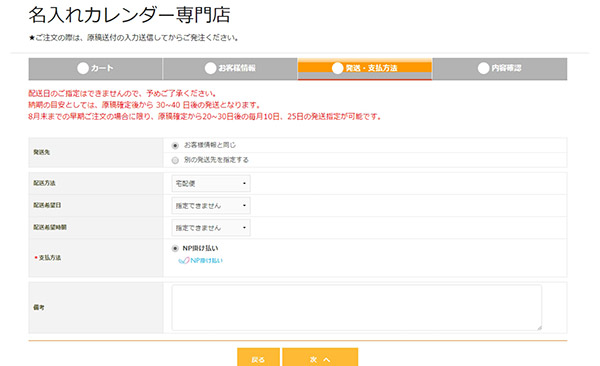Click the 配送希望時間 row label
This screenshot has height=366, width=600.
click(50, 227)
